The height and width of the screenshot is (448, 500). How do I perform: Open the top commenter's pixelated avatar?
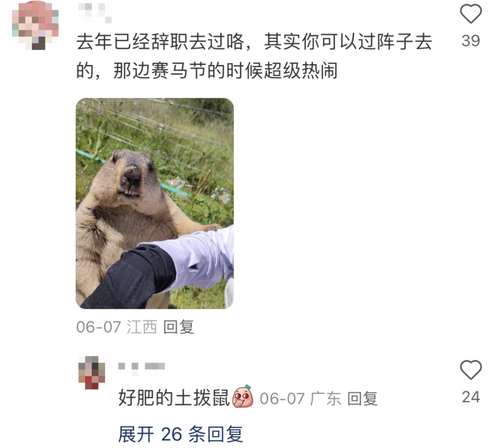35,25
